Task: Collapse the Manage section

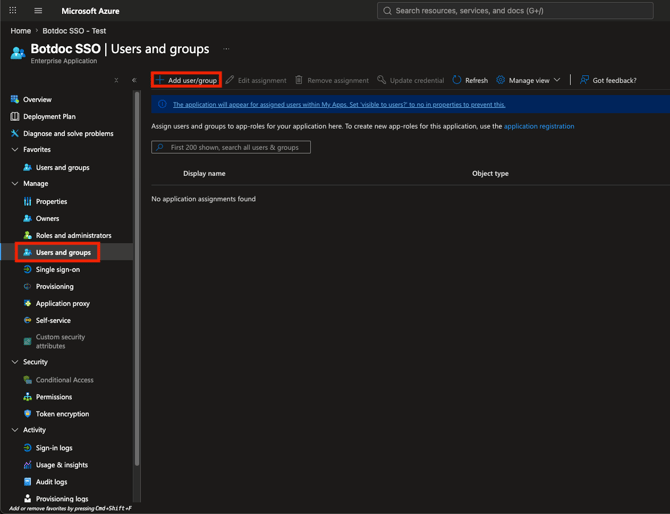Action: coord(15,184)
